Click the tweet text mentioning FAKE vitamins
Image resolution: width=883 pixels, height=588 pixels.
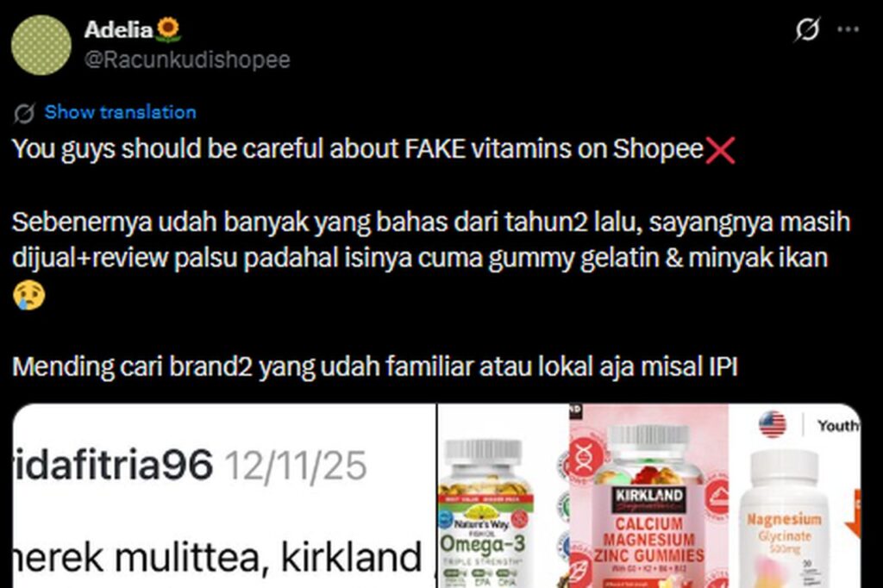pos(373,150)
